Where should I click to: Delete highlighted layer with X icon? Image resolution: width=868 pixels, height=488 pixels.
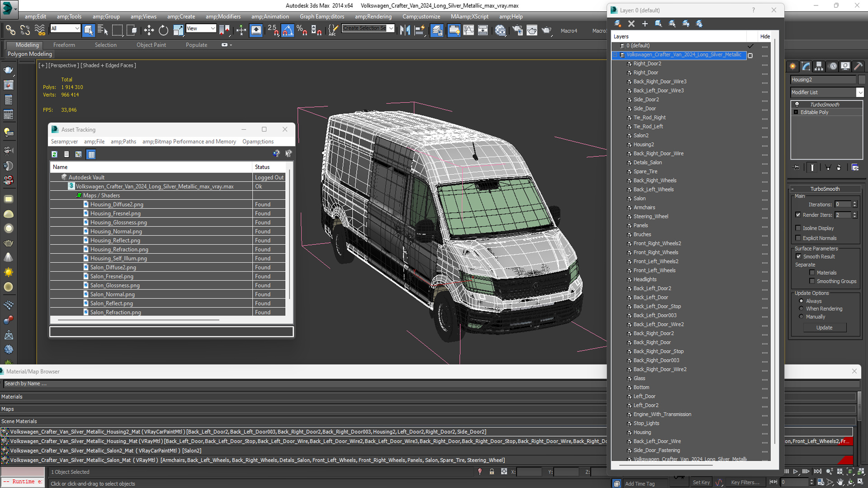(x=632, y=23)
